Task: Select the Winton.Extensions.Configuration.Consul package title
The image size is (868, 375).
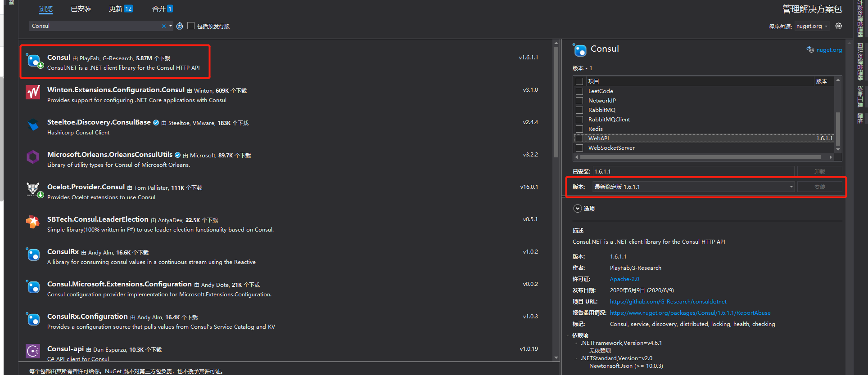Action: tap(116, 90)
